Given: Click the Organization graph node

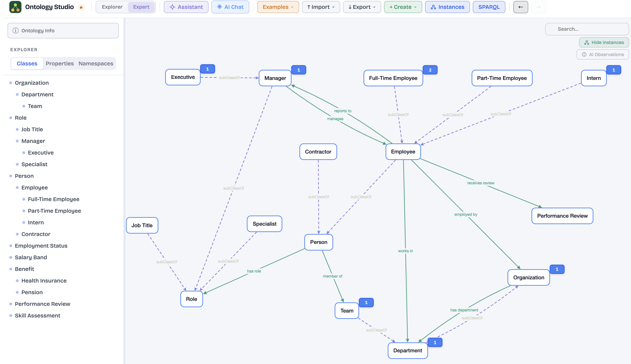Looking at the screenshot, I should (x=529, y=277).
